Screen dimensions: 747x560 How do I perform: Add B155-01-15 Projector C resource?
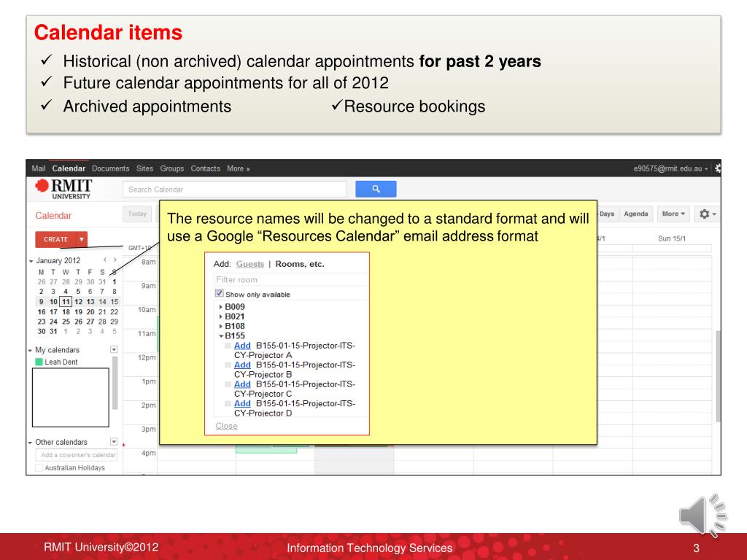coord(242,384)
